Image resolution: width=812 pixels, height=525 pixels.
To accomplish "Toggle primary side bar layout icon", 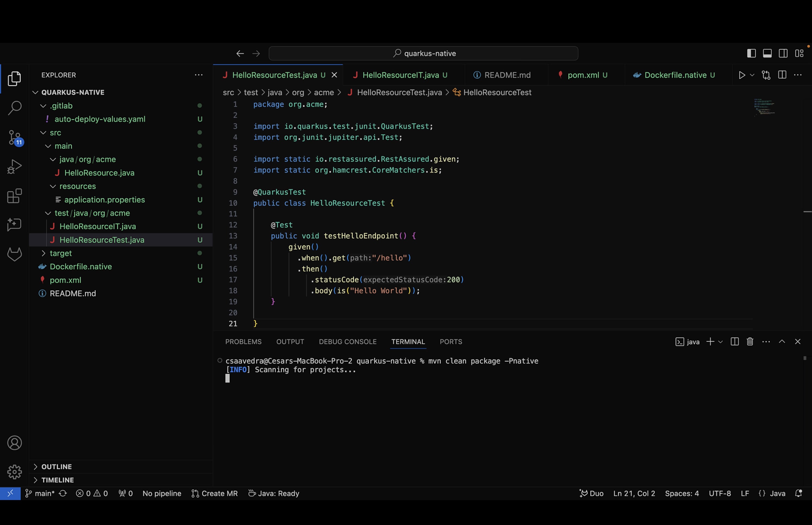I will point(751,53).
